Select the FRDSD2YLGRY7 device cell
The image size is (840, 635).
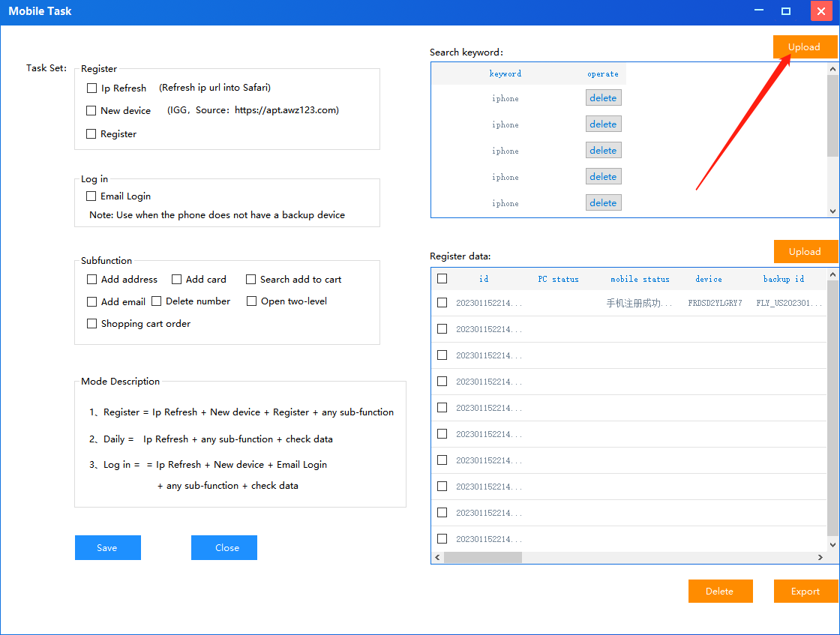715,303
